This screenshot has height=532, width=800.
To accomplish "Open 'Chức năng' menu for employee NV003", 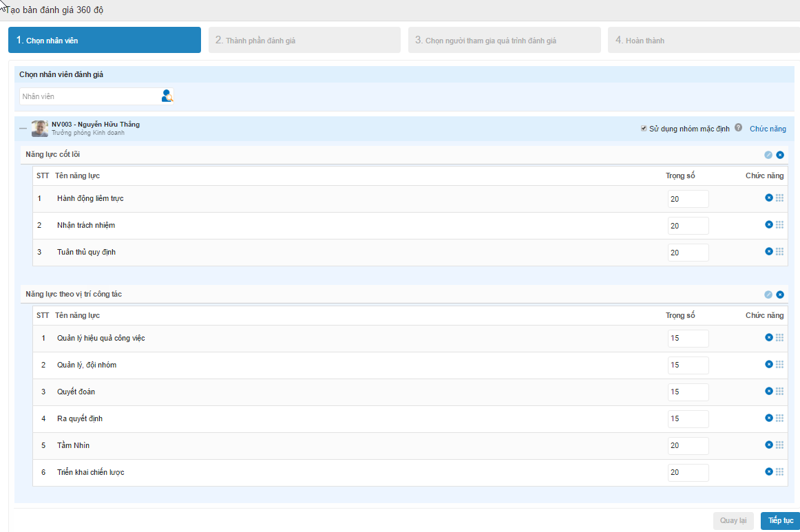I will [x=768, y=129].
